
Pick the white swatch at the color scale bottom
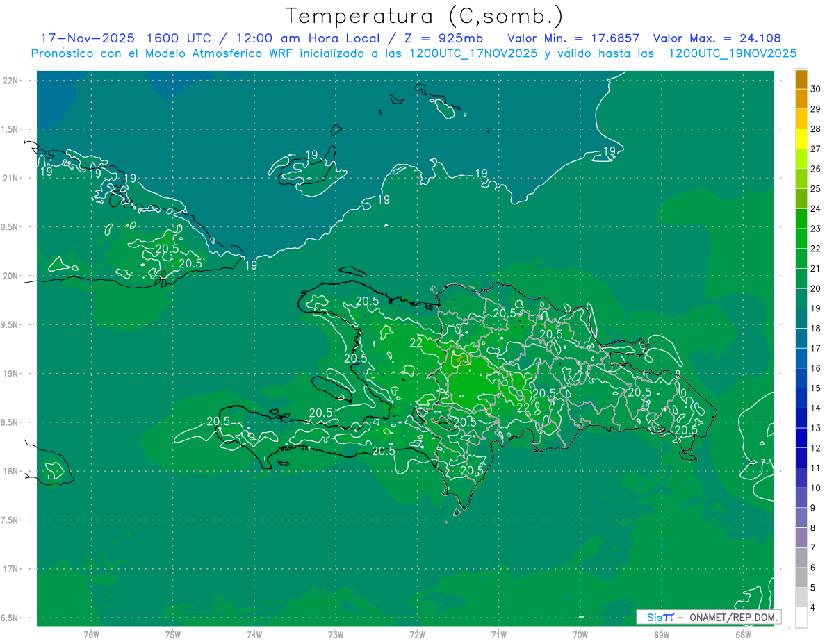(801, 617)
